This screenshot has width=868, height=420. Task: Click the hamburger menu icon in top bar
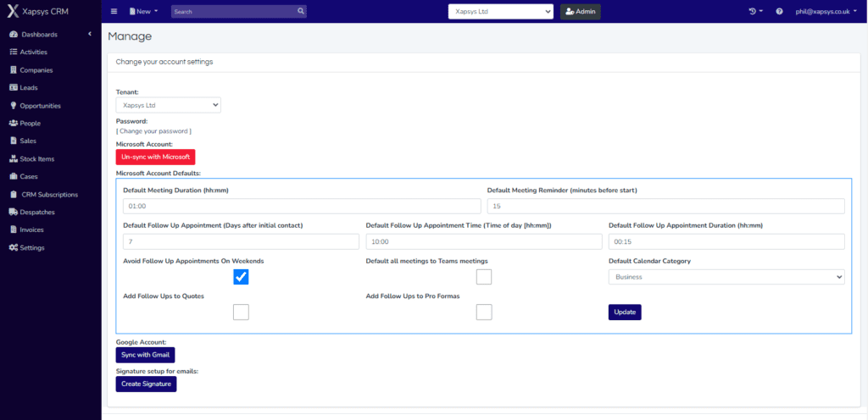(x=114, y=11)
